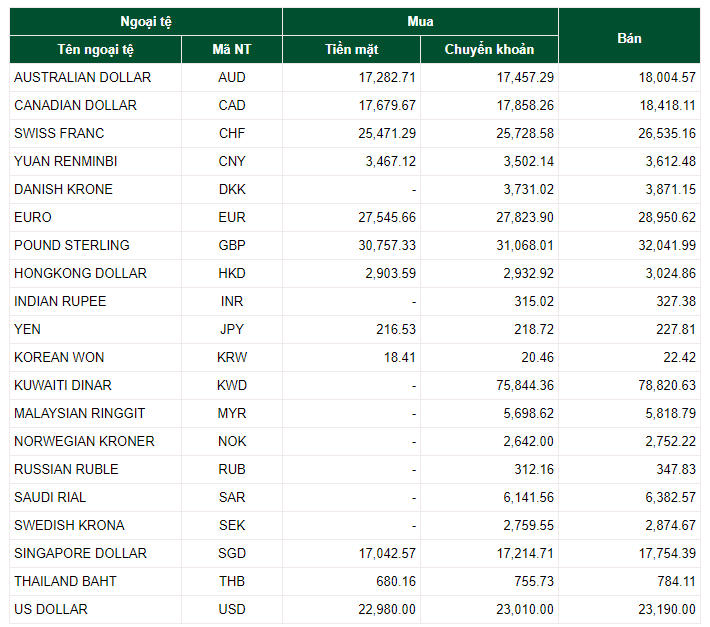Click the POUND STERLING currency name

(x=72, y=245)
